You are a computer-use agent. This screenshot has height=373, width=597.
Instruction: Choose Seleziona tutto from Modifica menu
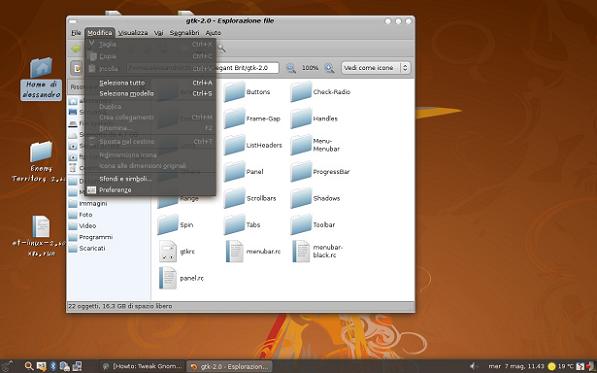click(x=150, y=83)
